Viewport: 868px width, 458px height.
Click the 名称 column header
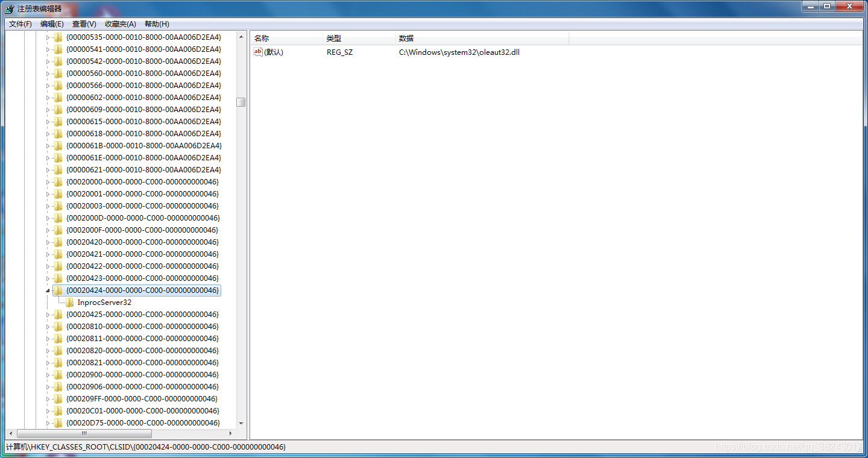(x=286, y=39)
